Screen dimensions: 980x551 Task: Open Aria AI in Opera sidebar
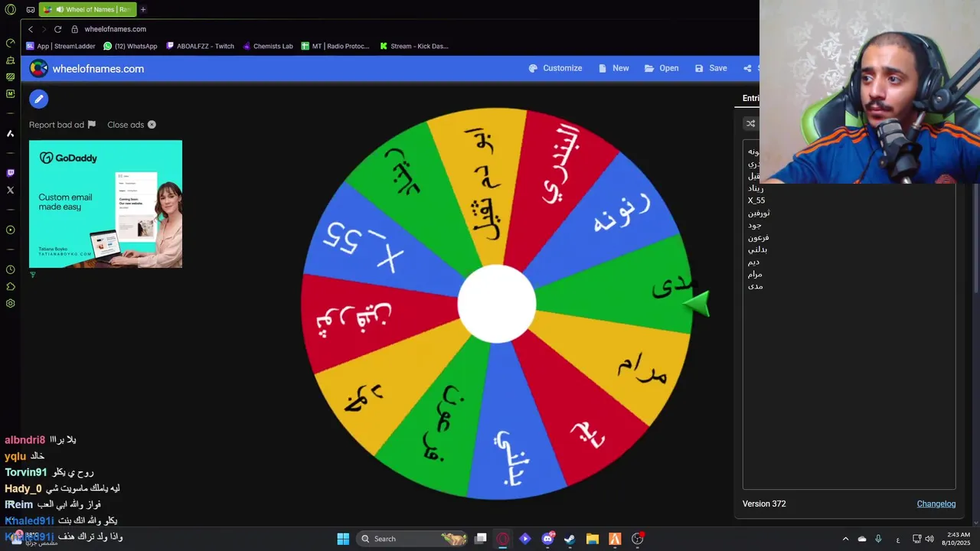[x=10, y=133]
